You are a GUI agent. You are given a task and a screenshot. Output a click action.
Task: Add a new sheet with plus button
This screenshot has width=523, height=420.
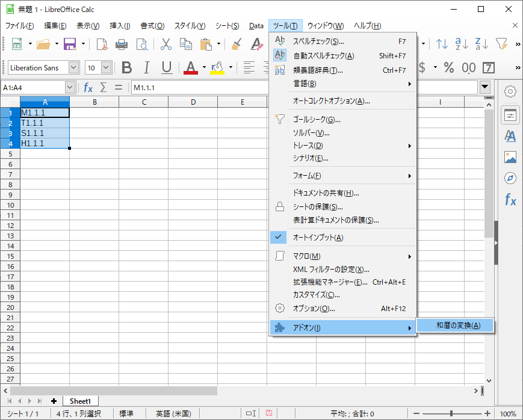tap(54, 401)
